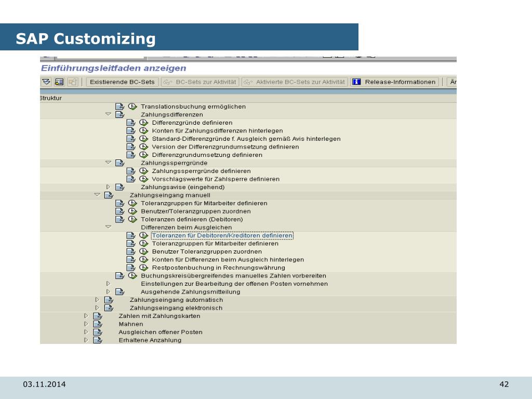Select Konten für Zahlungsdifferenzen hinterlegen

point(217,130)
